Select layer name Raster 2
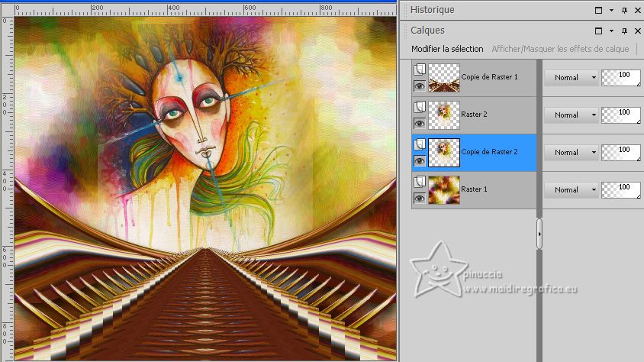Image resolution: width=644 pixels, height=362 pixels. [474, 115]
